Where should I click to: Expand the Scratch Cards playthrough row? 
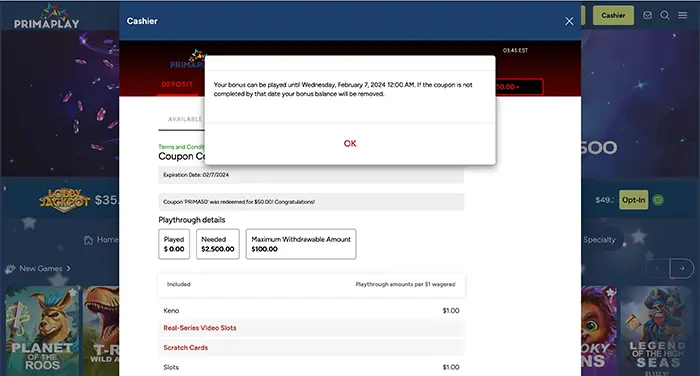[x=311, y=347]
